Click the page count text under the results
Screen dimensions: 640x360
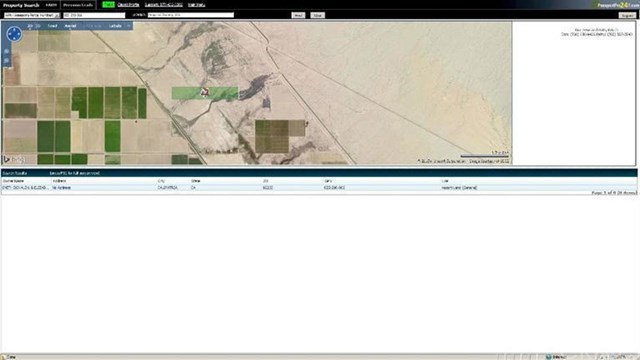(x=614, y=193)
